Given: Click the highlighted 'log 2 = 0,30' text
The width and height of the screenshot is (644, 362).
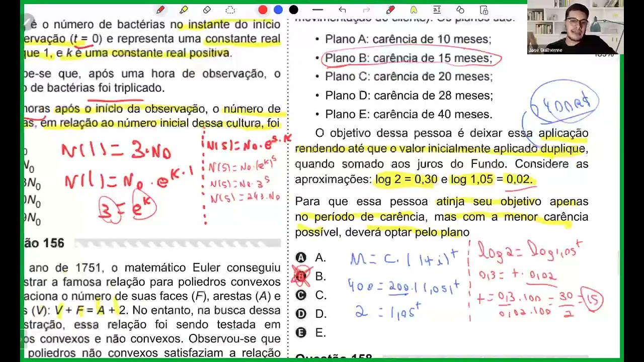Looking at the screenshot, I should click(x=407, y=179).
